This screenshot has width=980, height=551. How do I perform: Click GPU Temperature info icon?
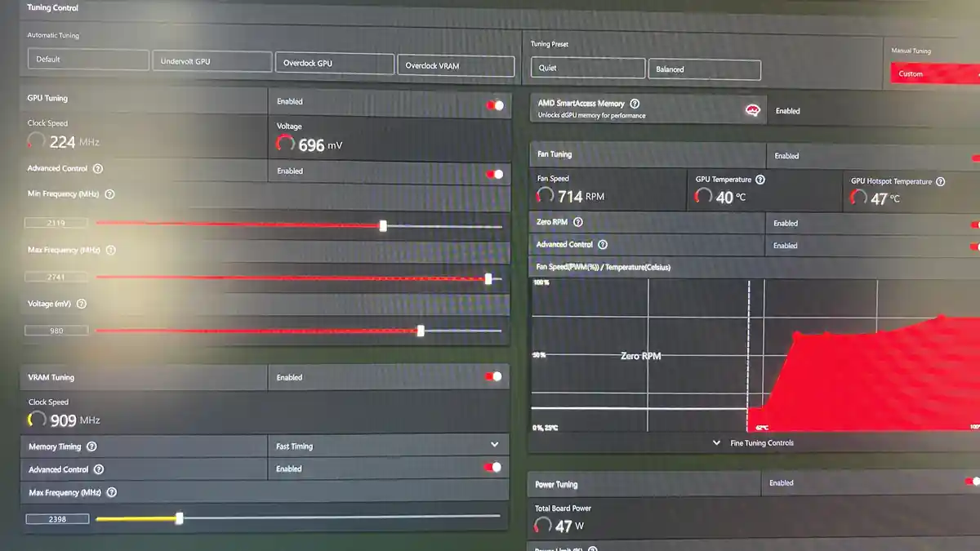coord(759,180)
